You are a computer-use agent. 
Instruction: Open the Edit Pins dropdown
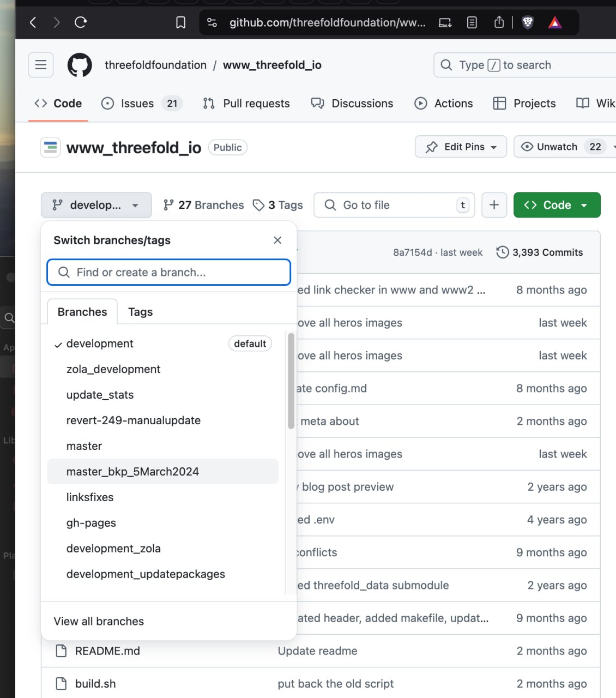tap(461, 147)
